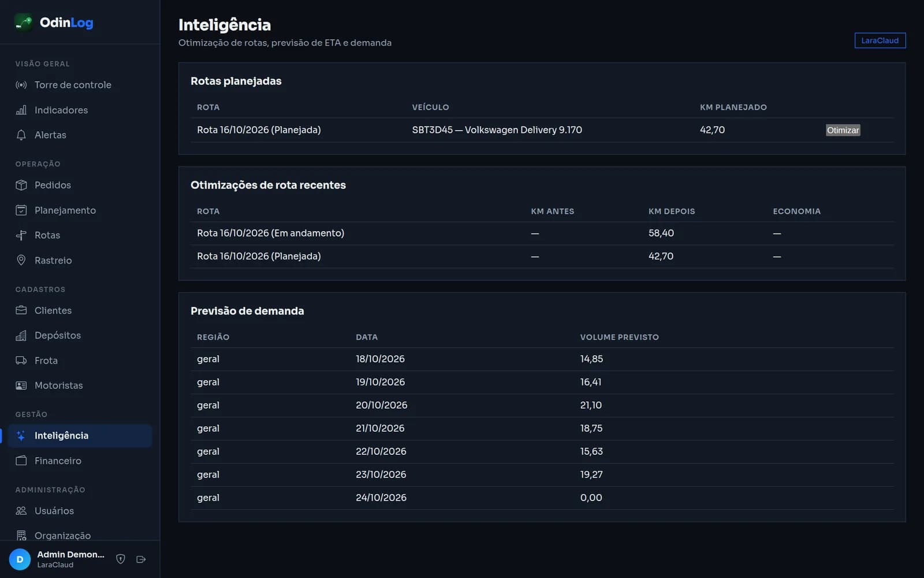The image size is (924, 578).
Task: Open Financeiro page from sidebar
Action: coord(80,461)
